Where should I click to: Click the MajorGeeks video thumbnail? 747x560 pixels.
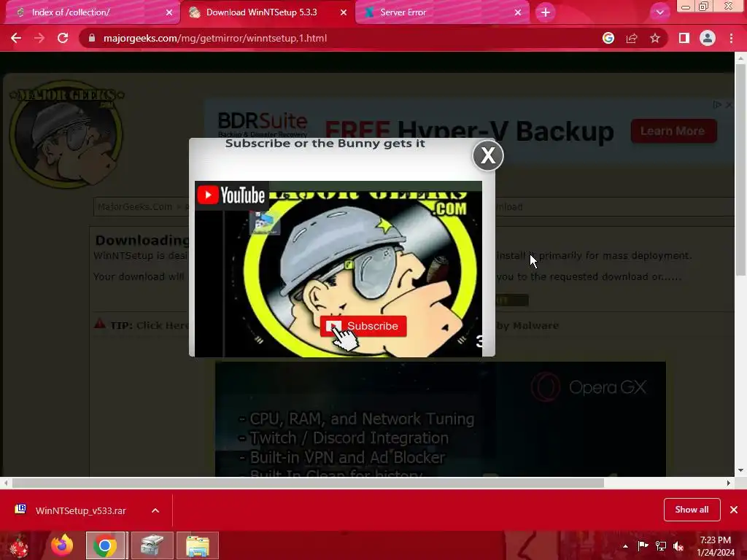click(338, 268)
